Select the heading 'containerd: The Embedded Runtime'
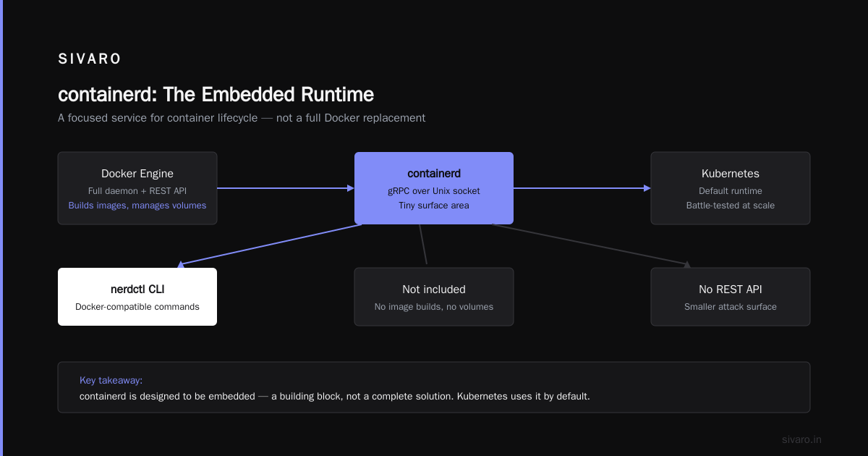 click(216, 95)
